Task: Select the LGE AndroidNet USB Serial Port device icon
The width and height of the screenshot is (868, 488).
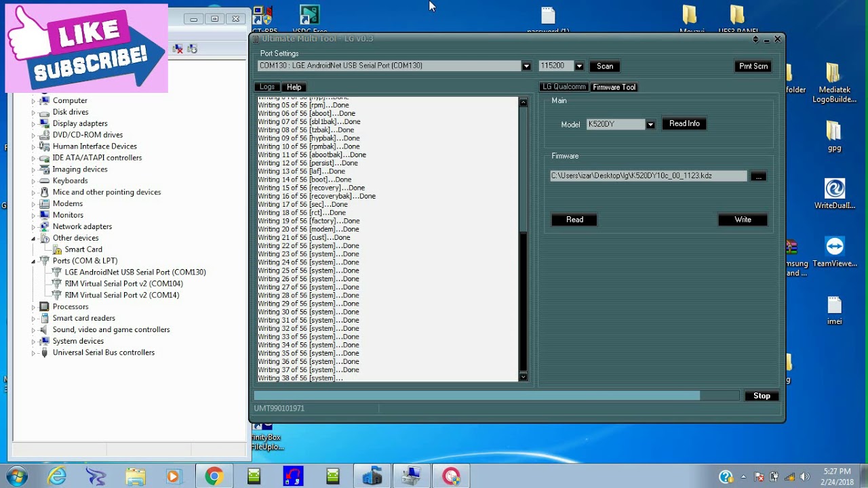Action: click(x=57, y=272)
